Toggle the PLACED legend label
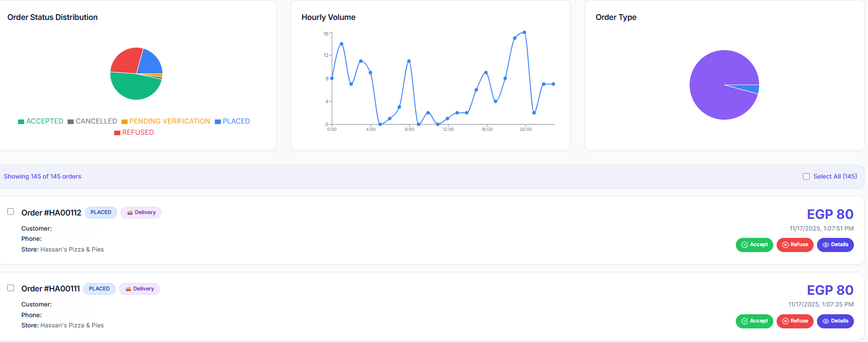Screen dimensions: 868x342 pyautogui.click(x=236, y=121)
